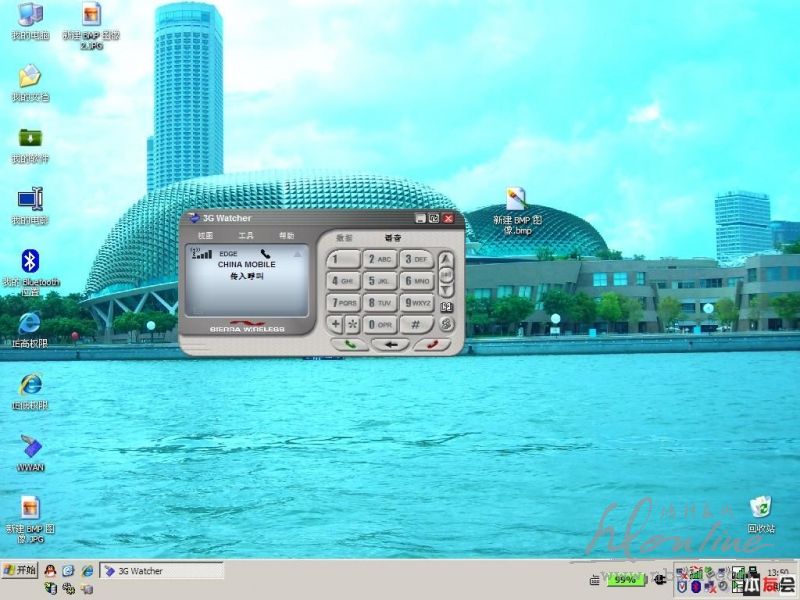The height and width of the screenshot is (600, 800).
Task: Switch to the 语音 tab
Action: 393,238
